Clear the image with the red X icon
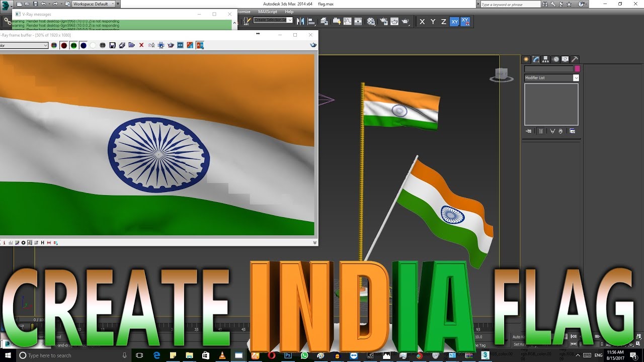This screenshot has width=644, height=362. point(141,45)
